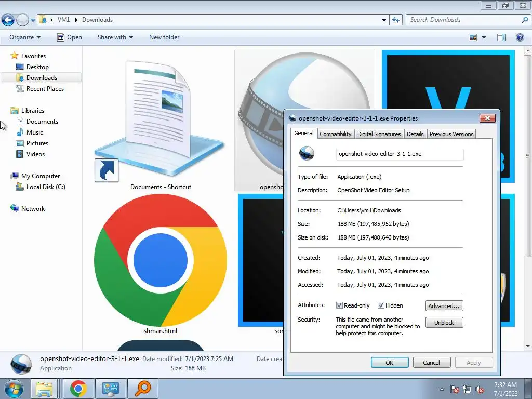Toggle the Read-only checkbox
Image resolution: width=532 pixels, height=399 pixels.
(x=339, y=305)
